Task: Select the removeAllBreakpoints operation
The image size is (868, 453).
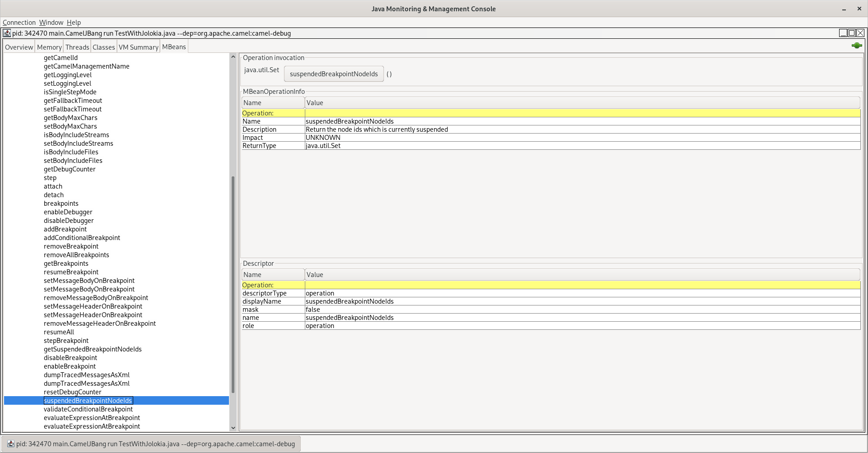Action: 76,254
